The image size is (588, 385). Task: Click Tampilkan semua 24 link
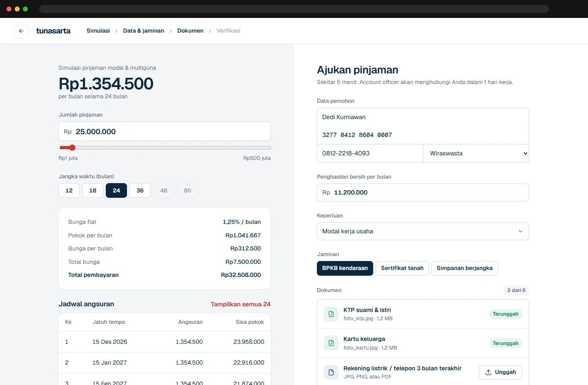click(241, 304)
